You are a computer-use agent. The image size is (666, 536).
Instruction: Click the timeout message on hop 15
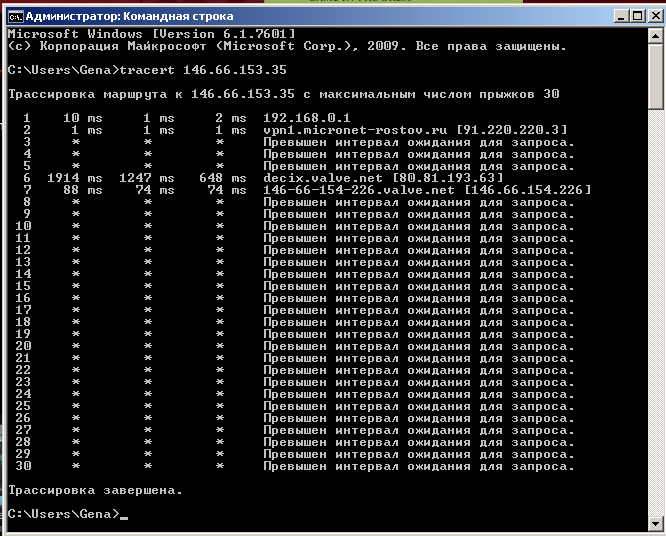[x=418, y=286]
